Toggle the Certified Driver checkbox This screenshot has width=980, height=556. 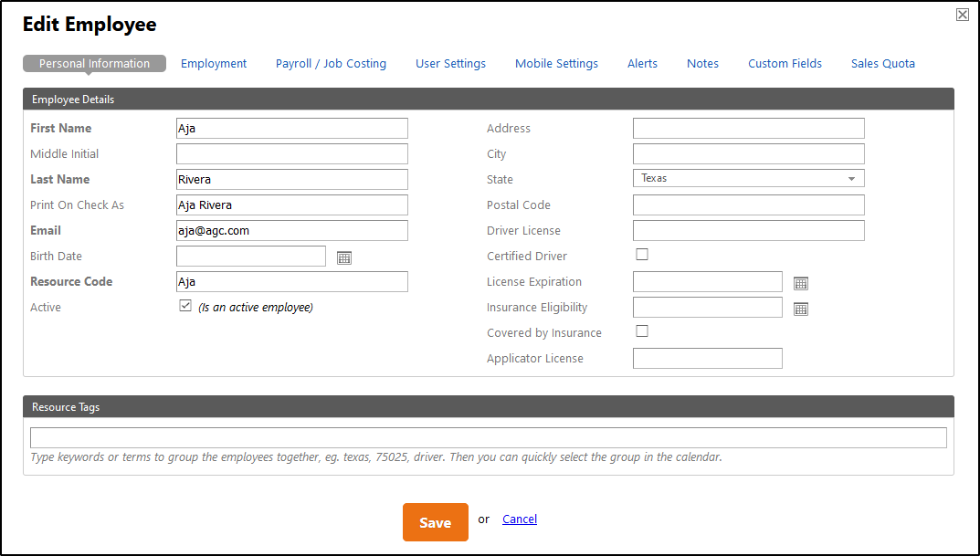point(642,255)
